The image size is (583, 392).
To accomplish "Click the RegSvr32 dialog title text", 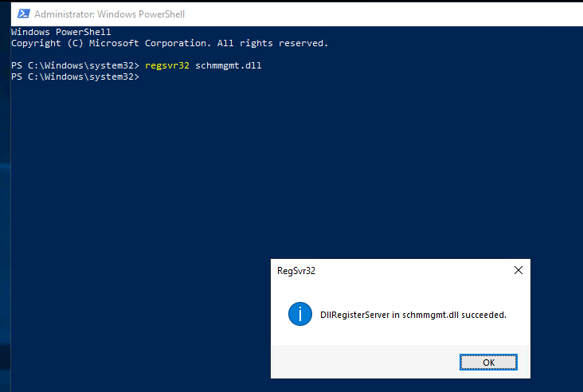I will point(296,271).
